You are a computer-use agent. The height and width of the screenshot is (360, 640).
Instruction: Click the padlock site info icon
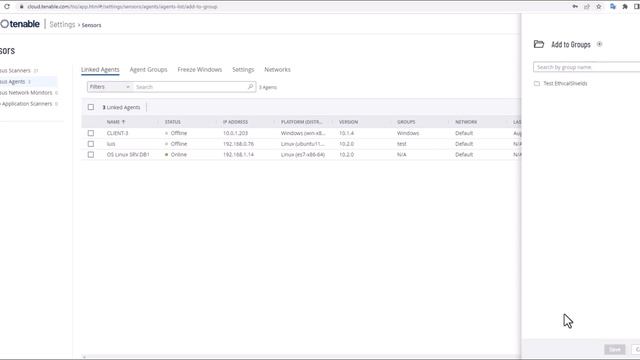pyautogui.click(x=22, y=7)
